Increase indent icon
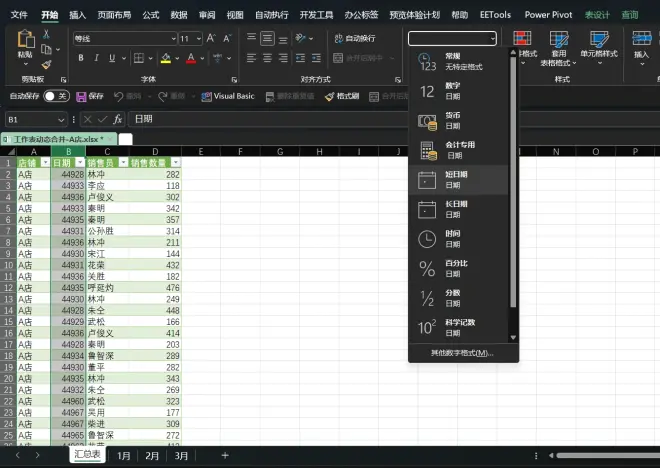This screenshot has width=660, height=468. [317, 58]
